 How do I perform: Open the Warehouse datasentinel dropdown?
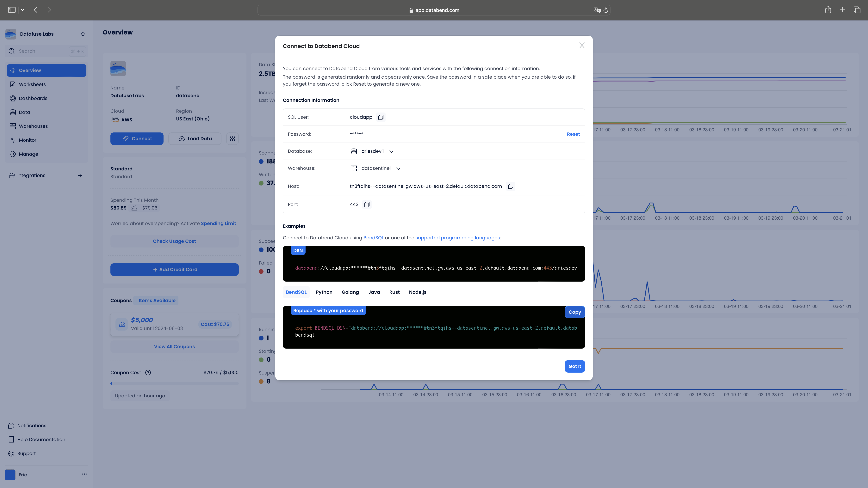[x=375, y=168]
